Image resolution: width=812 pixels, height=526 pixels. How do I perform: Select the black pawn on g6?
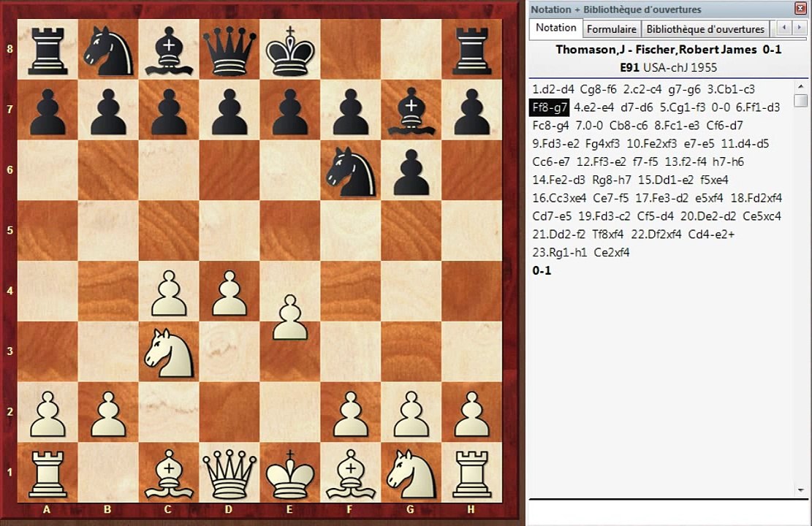[x=411, y=172]
